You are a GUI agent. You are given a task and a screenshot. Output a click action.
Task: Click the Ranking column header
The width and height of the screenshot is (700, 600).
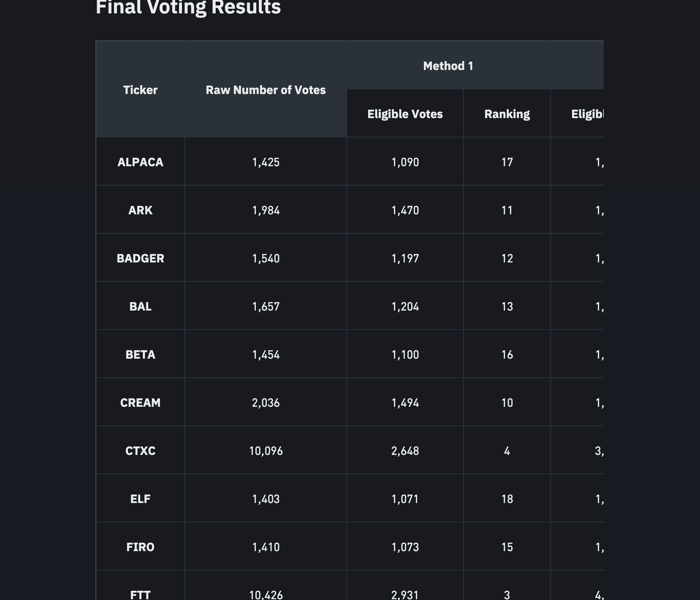pos(507,114)
